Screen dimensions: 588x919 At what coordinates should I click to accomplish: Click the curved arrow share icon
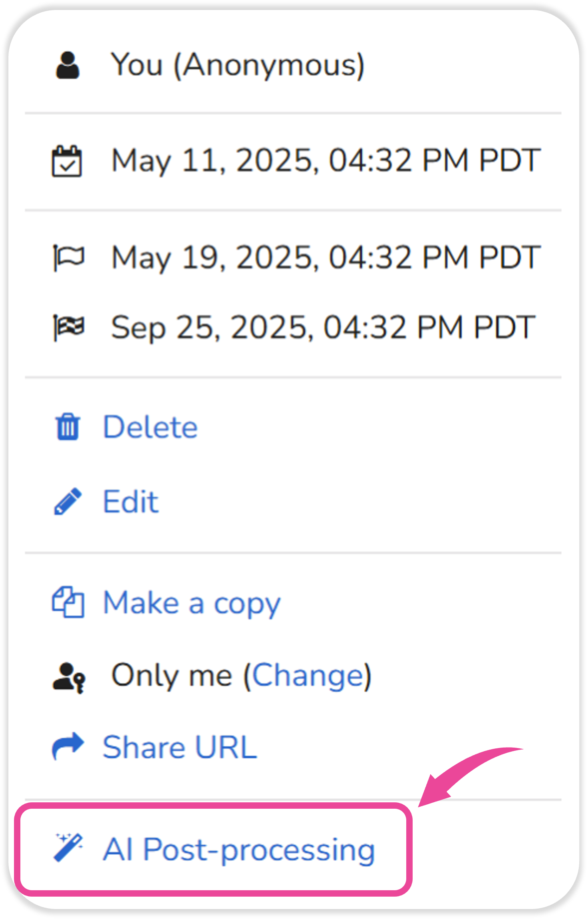click(x=68, y=746)
